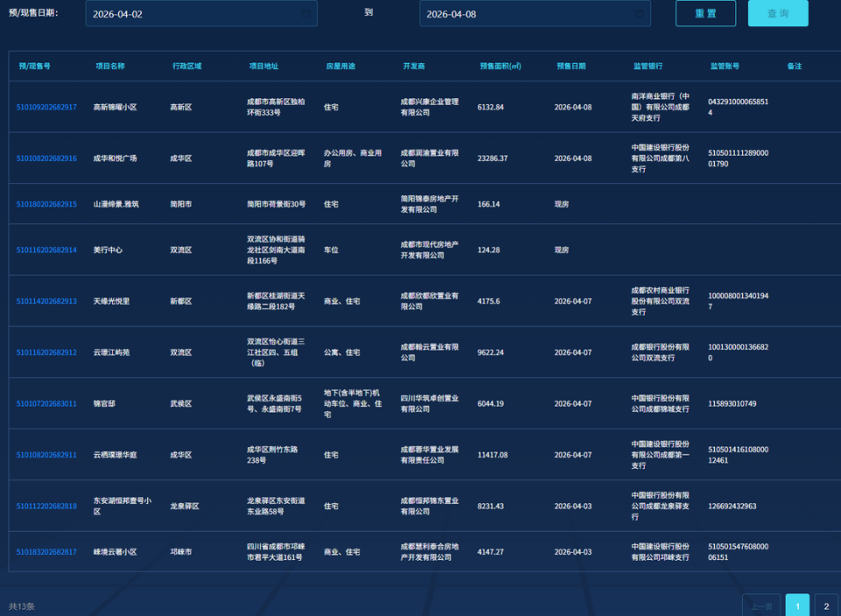This screenshot has width=841, height=616.
Task: Open calendar icon in start date field
Action: pos(306,13)
